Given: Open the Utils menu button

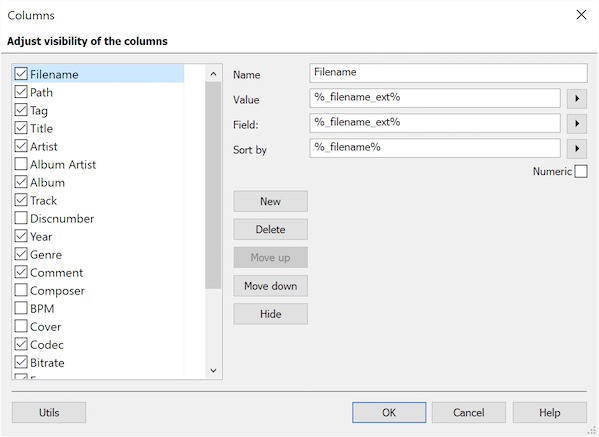Looking at the screenshot, I should coord(49,413).
